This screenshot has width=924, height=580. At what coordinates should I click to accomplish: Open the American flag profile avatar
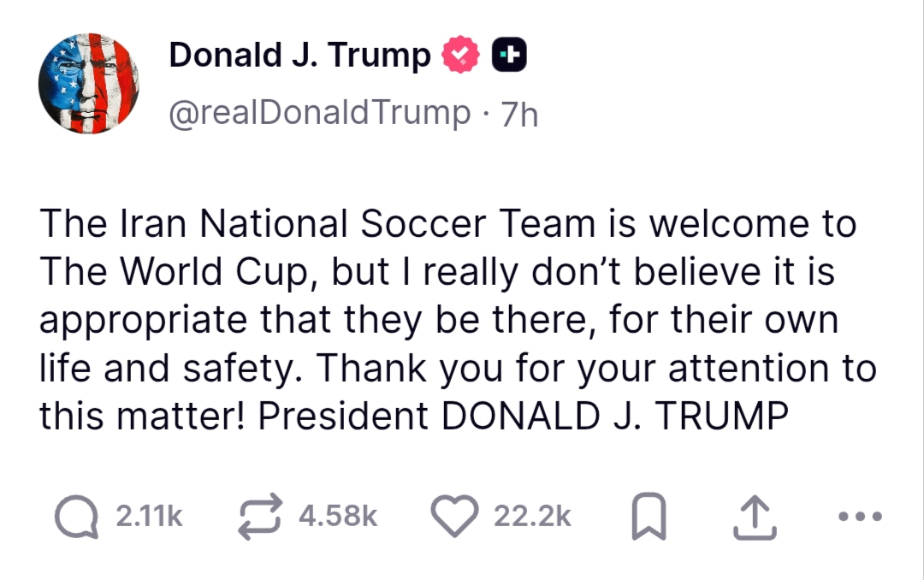[x=89, y=84]
